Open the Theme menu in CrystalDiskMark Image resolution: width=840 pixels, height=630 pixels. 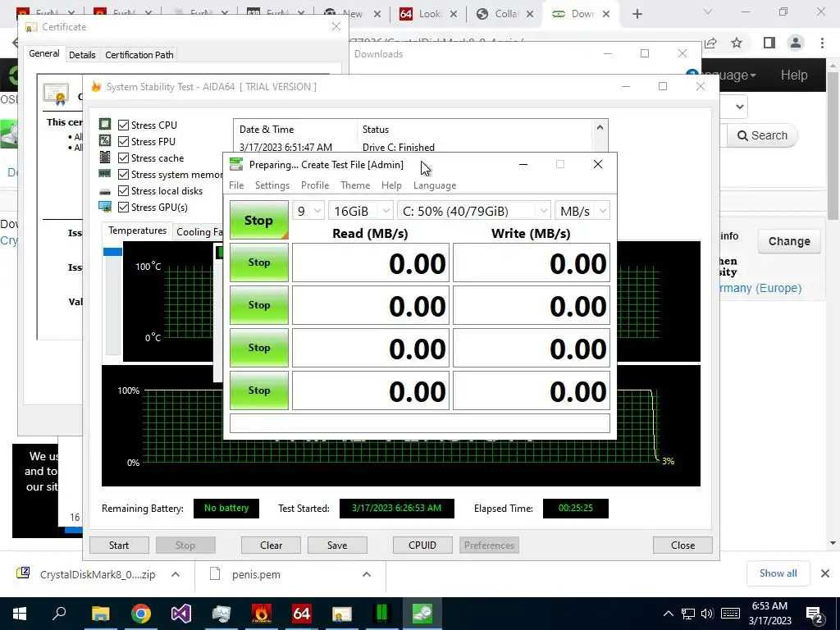click(x=355, y=185)
